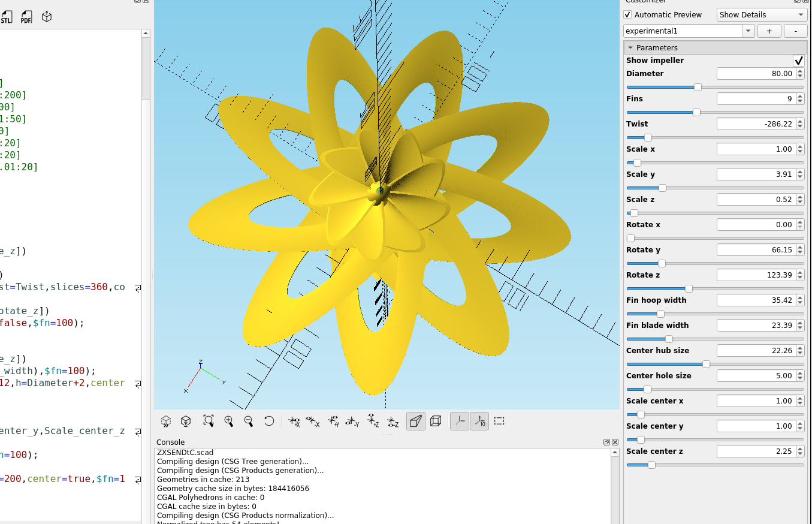
Task: Open the Show Details dropdown
Action: point(761,14)
